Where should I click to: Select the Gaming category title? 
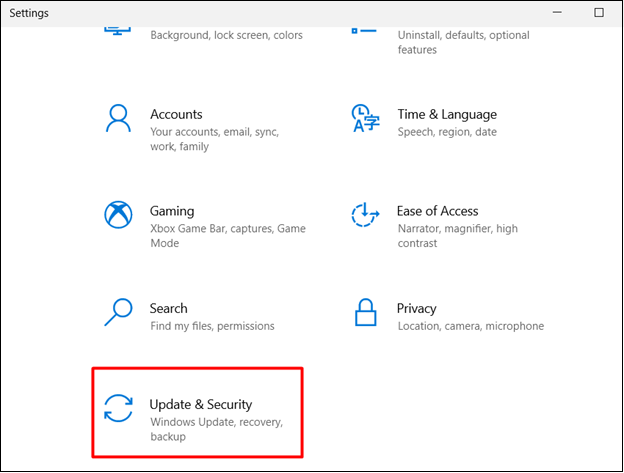coord(172,211)
